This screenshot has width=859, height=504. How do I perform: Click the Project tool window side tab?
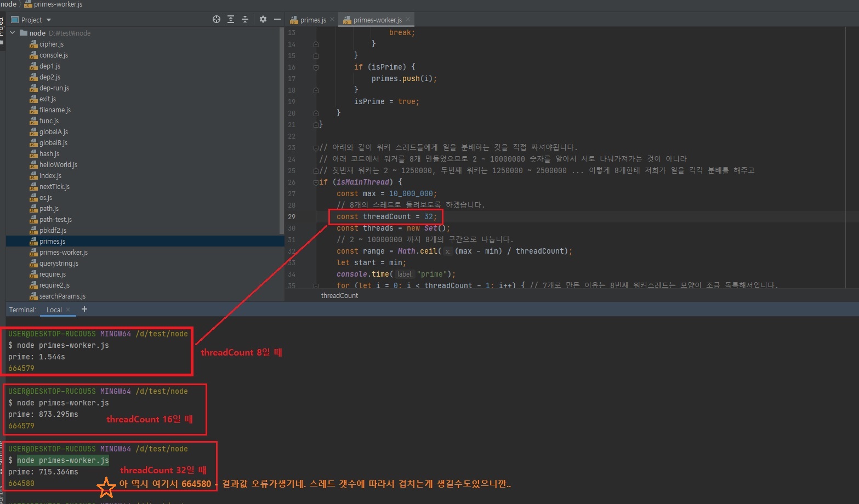(x=2, y=30)
